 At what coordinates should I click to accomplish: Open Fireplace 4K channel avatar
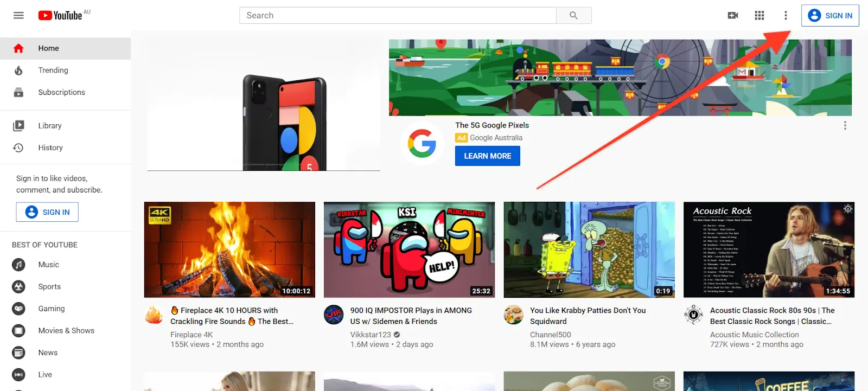coord(154,315)
